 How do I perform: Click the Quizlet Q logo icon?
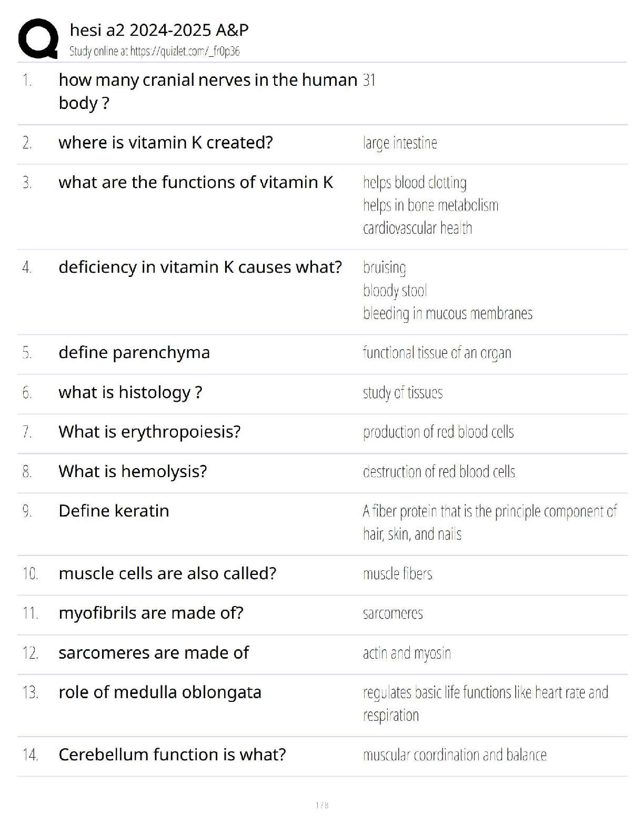point(38,38)
